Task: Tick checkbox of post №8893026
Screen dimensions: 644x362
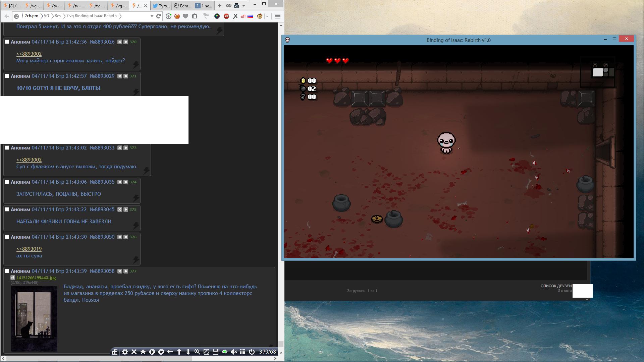Action: coord(7,42)
